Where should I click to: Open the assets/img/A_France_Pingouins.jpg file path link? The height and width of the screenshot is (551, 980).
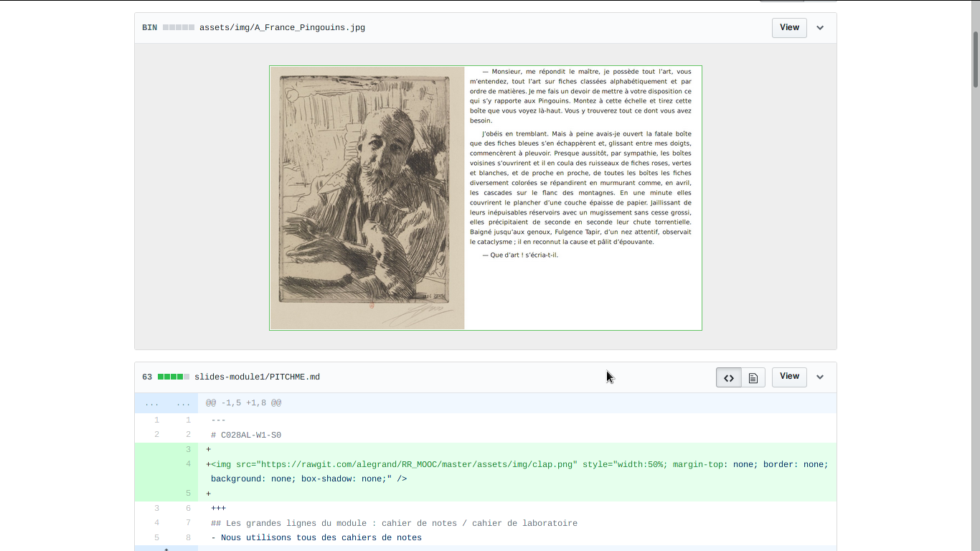[x=282, y=27]
